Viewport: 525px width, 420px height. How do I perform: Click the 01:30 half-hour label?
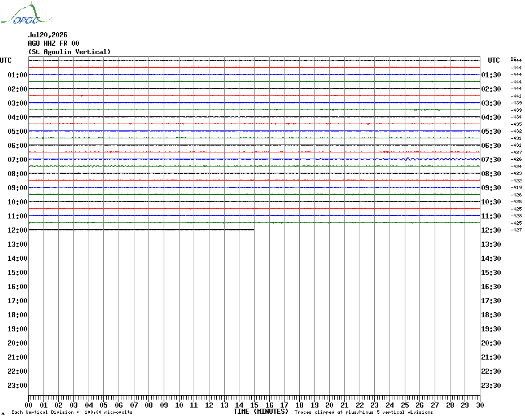point(491,75)
